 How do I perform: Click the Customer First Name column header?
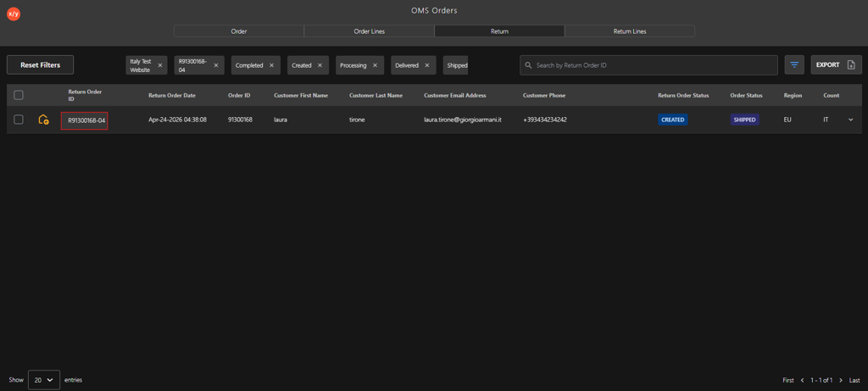click(301, 95)
